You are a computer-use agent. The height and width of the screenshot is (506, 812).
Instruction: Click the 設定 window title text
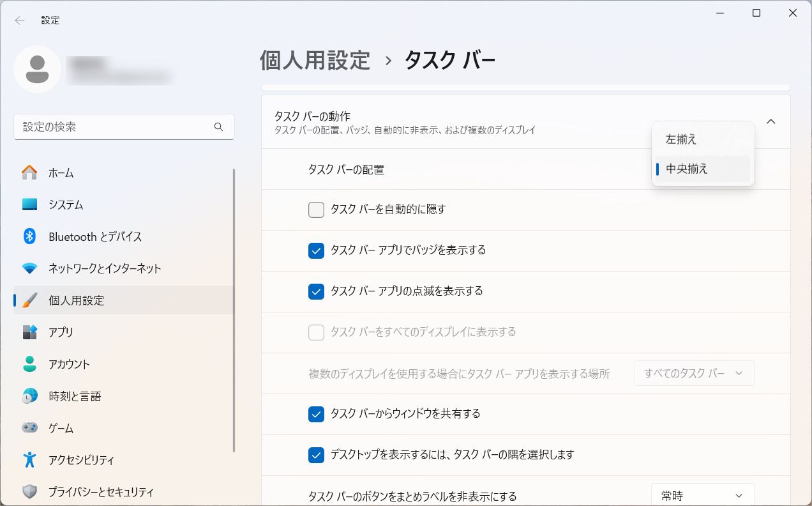[50, 20]
